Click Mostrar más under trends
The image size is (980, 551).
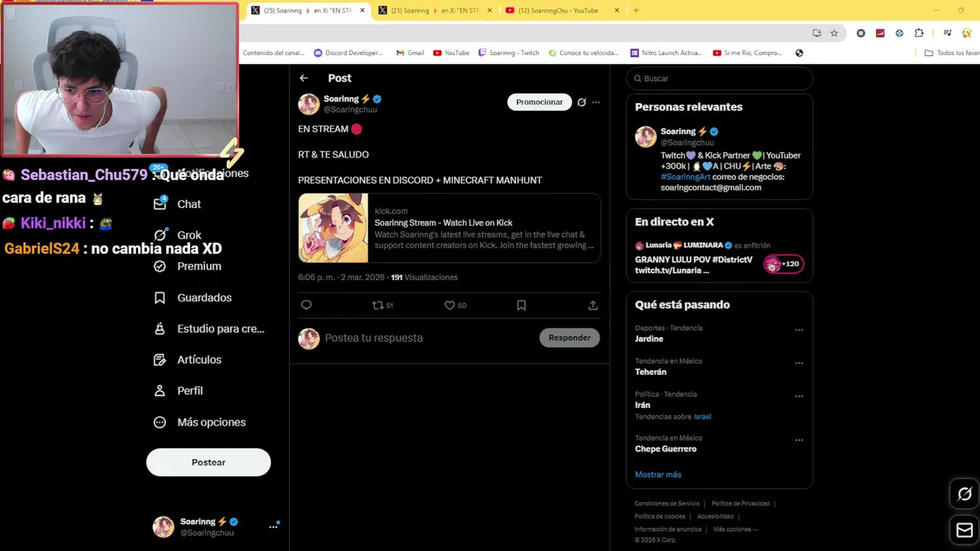658,474
